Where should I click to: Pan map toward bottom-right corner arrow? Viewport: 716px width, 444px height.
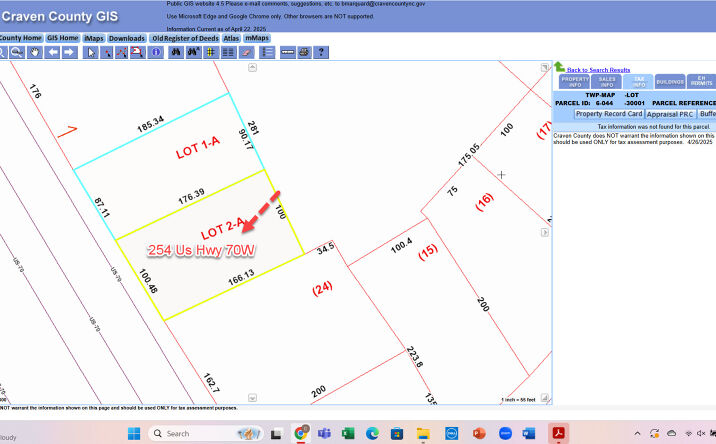[x=545, y=398]
